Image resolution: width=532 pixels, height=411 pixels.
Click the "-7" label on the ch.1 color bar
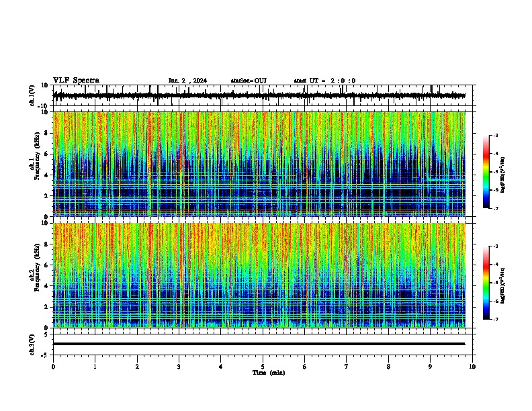point(495,209)
